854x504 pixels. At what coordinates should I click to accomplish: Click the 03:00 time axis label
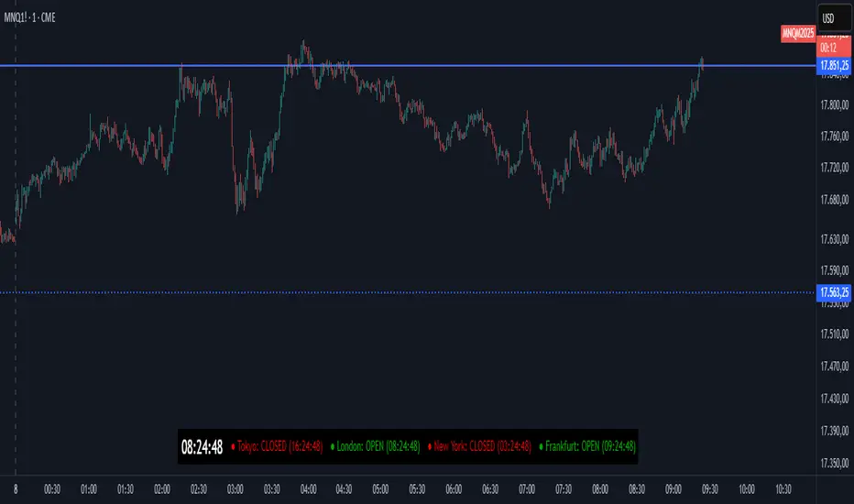tap(235, 489)
